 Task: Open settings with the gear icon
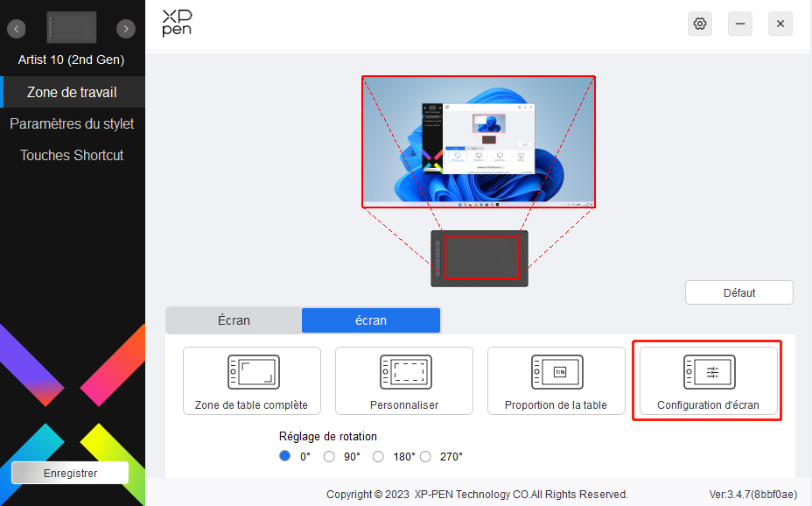tap(700, 24)
